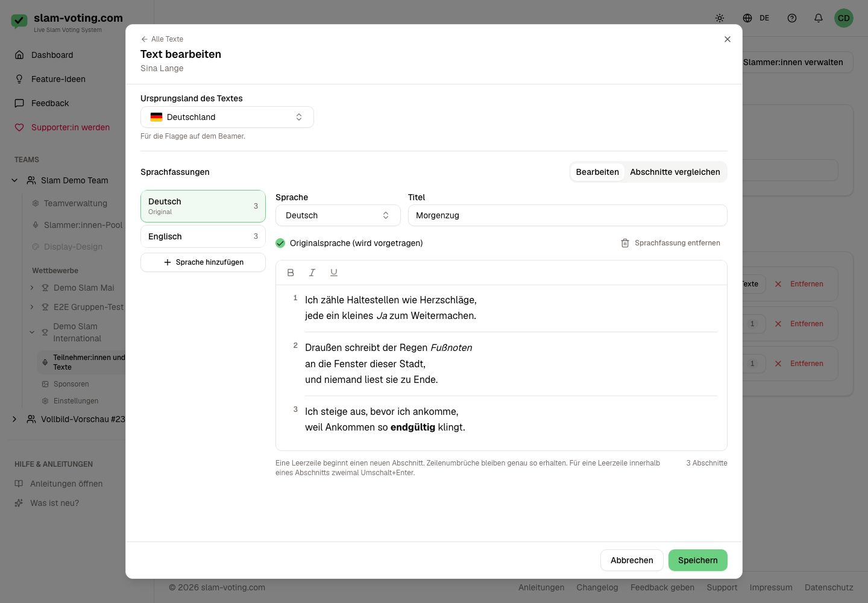Screen dimensions: 868x603
Task: Collapse the Slam Demo Team tree
Action: point(14,180)
